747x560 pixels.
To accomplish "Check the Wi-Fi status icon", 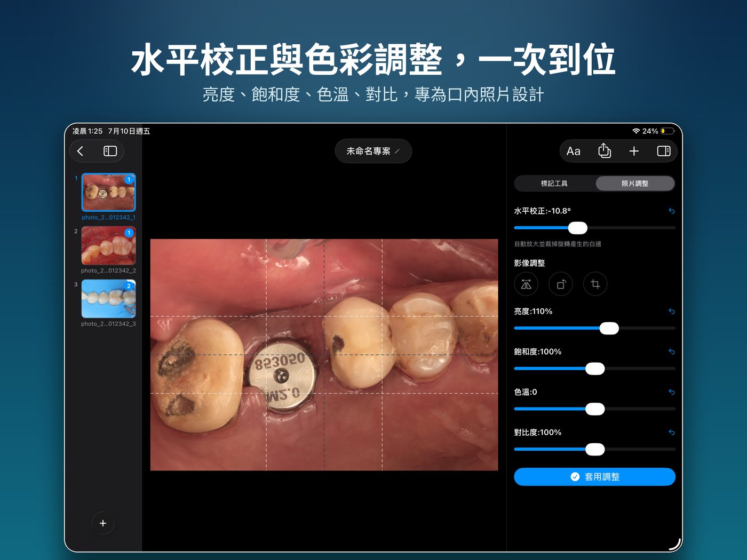I will [x=636, y=131].
